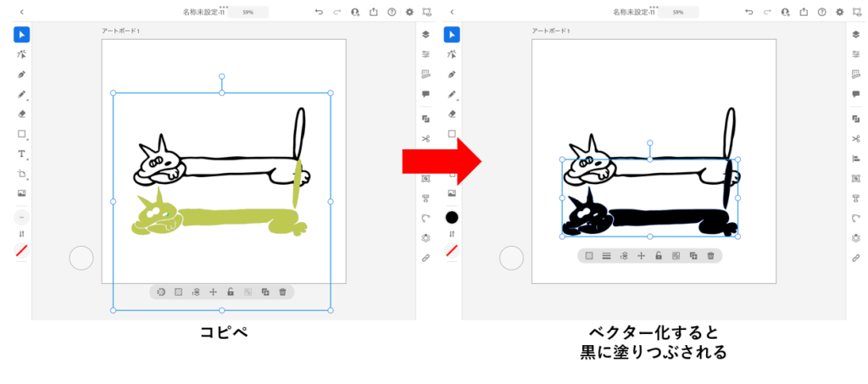Pick the Pen tool in left screenshot
Viewport: 868px width, 384px height.
pos(21,74)
